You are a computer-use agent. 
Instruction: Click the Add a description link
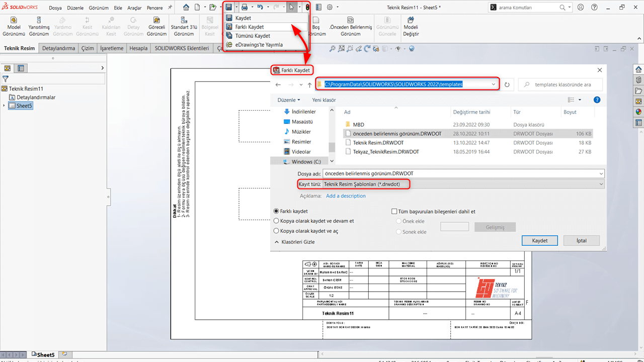click(346, 196)
